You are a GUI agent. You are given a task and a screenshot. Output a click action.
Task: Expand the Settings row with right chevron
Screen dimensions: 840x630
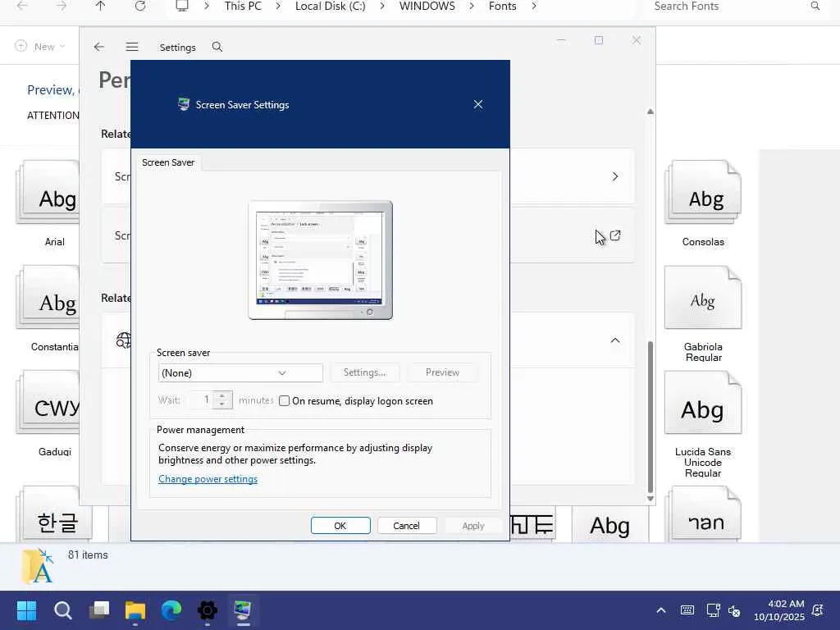click(615, 177)
